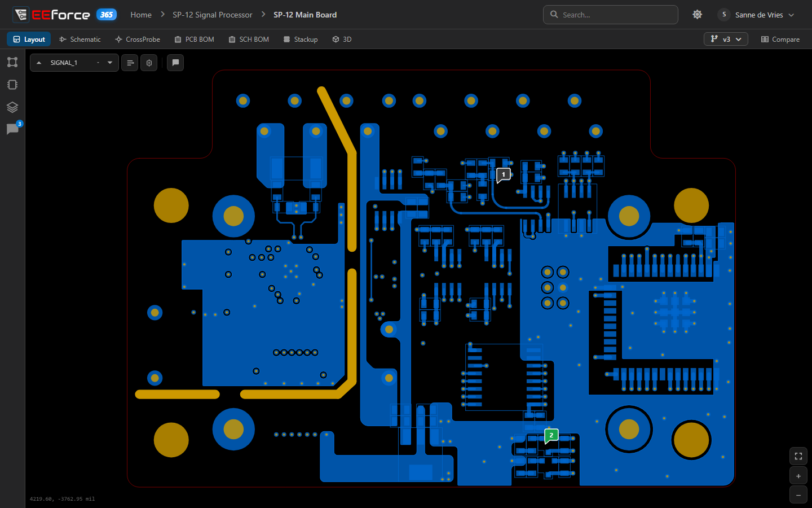Zoom out with the minus button

[x=798, y=495]
